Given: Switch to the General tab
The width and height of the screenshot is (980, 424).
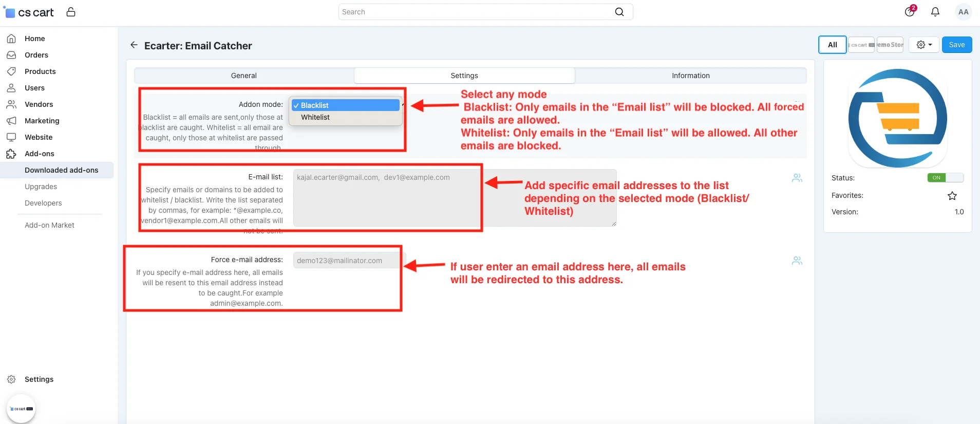Looking at the screenshot, I should 244,76.
